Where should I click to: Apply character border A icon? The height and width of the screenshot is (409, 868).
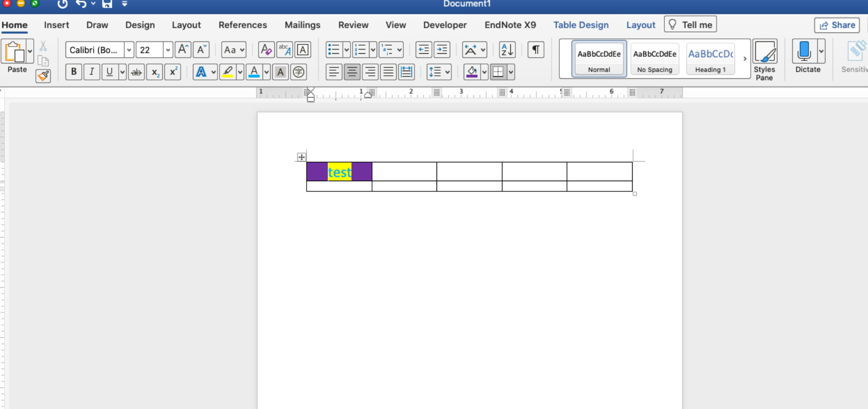point(303,50)
